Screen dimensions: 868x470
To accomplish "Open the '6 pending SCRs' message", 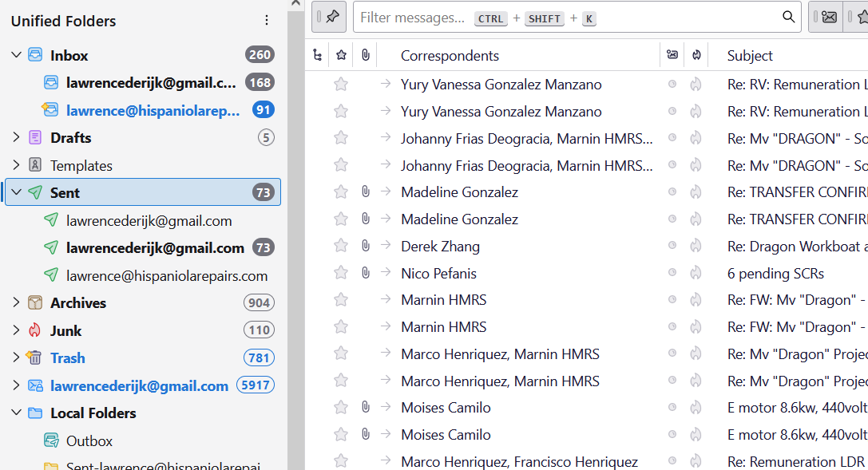I will coord(775,273).
